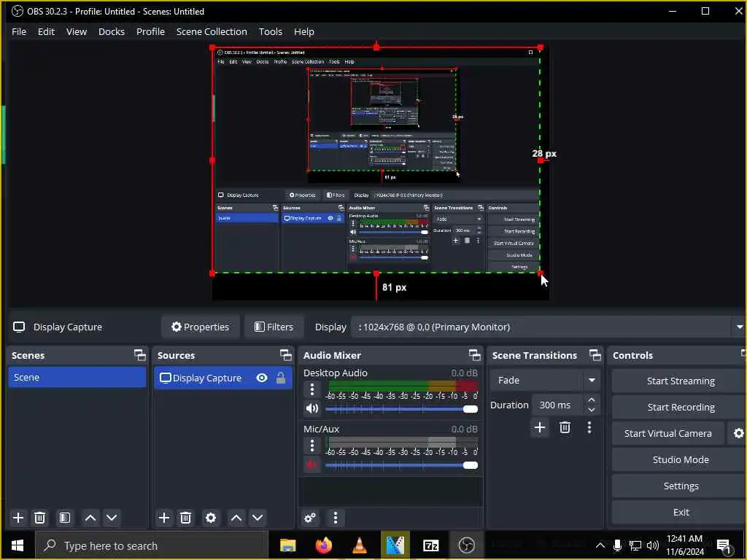Click Start Streaming button
Screen dimensions: 747x560
coord(681,381)
